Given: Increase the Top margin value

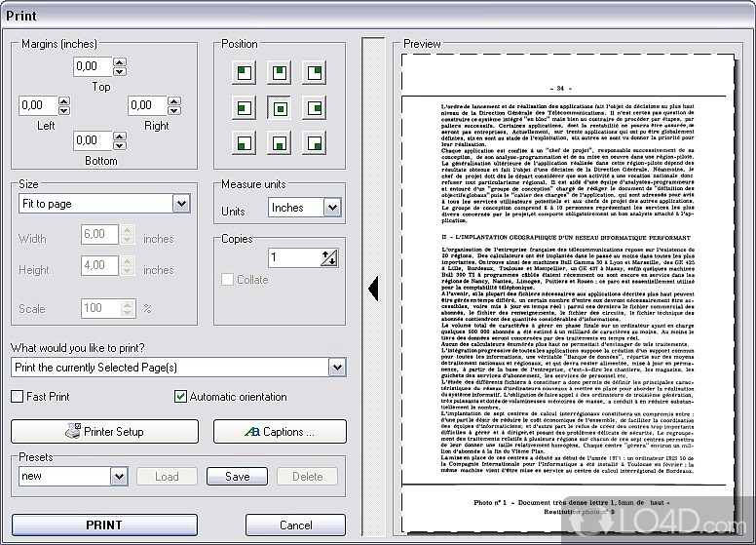Looking at the screenshot, I should pos(120,61).
